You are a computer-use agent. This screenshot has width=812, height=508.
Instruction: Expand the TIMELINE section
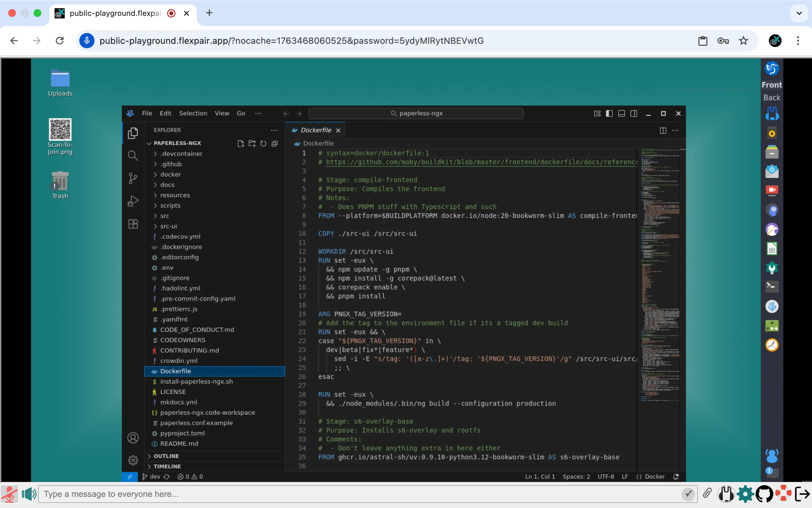215,466
